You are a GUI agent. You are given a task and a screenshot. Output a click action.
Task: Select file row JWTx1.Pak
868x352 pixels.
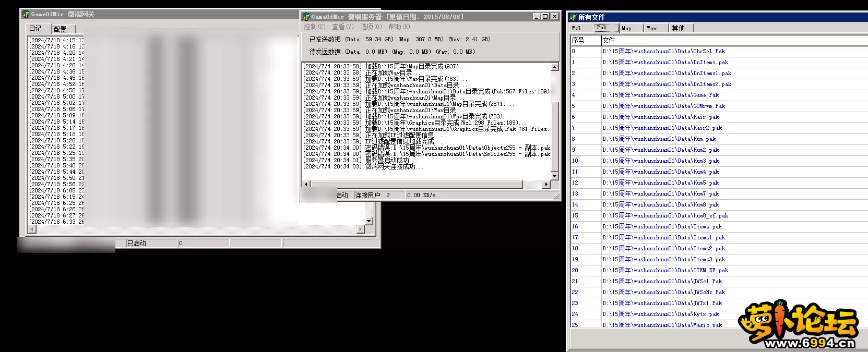[719, 303]
